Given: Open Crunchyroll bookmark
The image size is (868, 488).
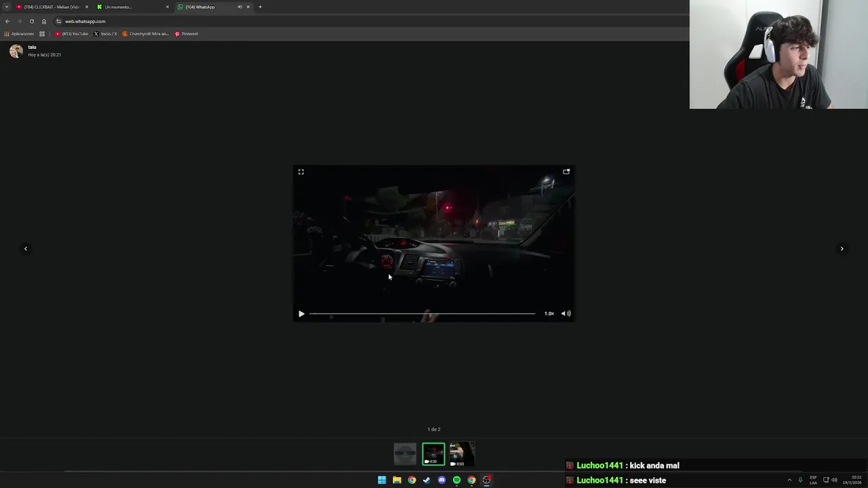Looking at the screenshot, I should 146,34.
